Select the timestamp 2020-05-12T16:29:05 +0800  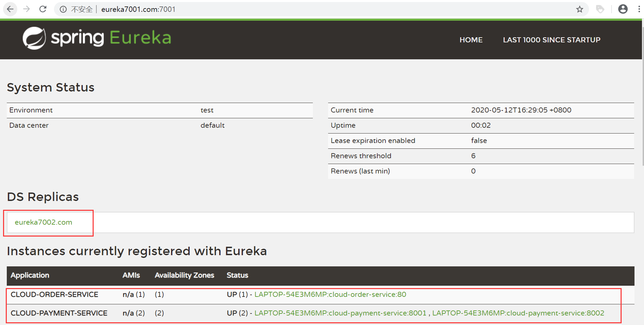click(521, 110)
